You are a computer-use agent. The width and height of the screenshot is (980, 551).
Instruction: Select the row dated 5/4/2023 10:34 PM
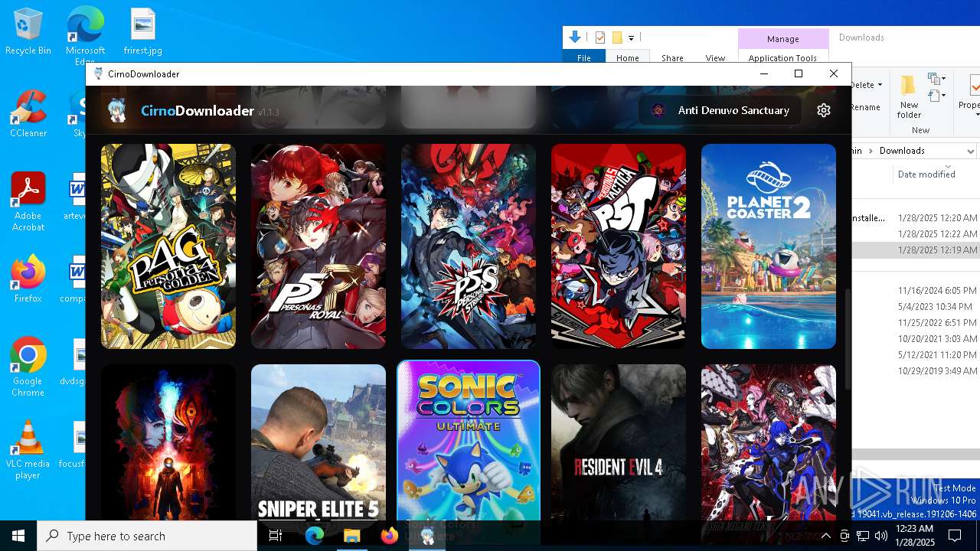tap(916, 307)
